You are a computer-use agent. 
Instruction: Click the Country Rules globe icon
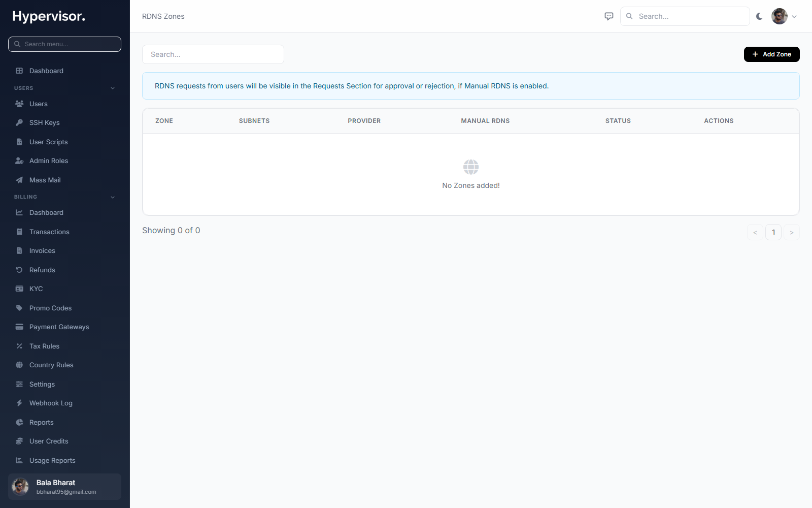pyautogui.click(x=19, y=365)
